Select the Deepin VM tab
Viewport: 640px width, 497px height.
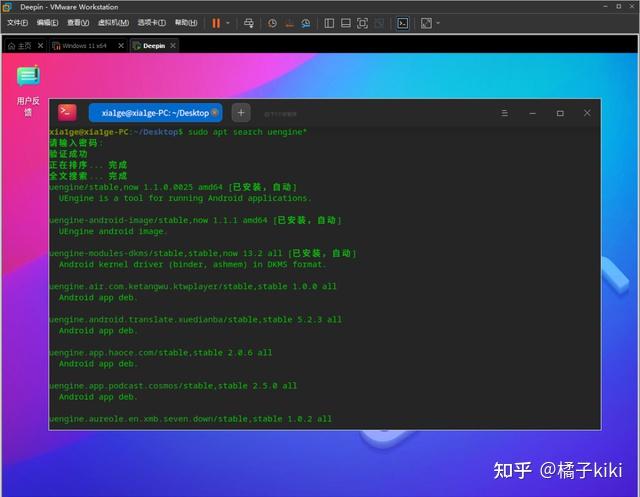coord(149,46)
